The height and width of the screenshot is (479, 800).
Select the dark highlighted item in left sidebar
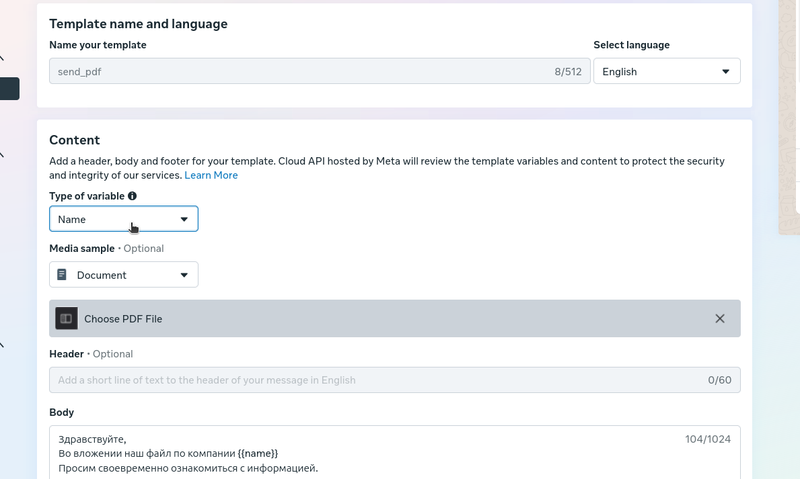pyautogui.click(x=9, y=89)
